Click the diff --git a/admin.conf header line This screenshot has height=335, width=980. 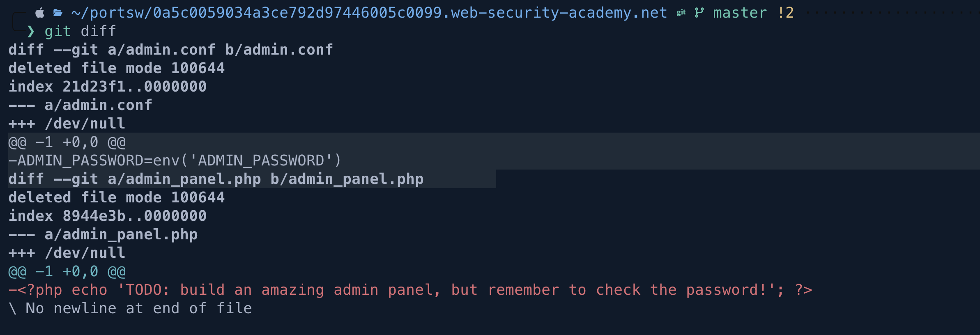[x=170, y=50]
